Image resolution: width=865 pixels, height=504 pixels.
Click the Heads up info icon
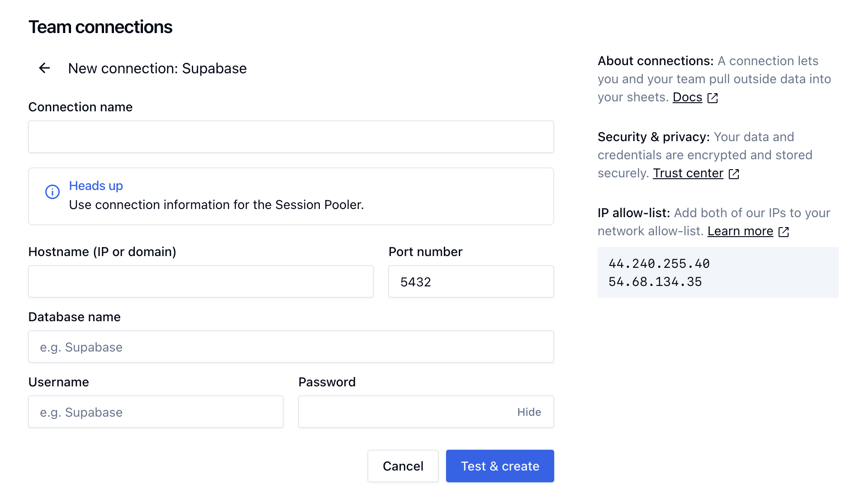(x=52, y=192)
